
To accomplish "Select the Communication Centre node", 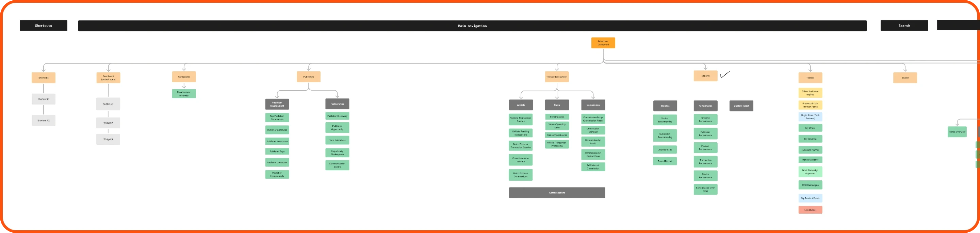I will click(x=337, y=165).
